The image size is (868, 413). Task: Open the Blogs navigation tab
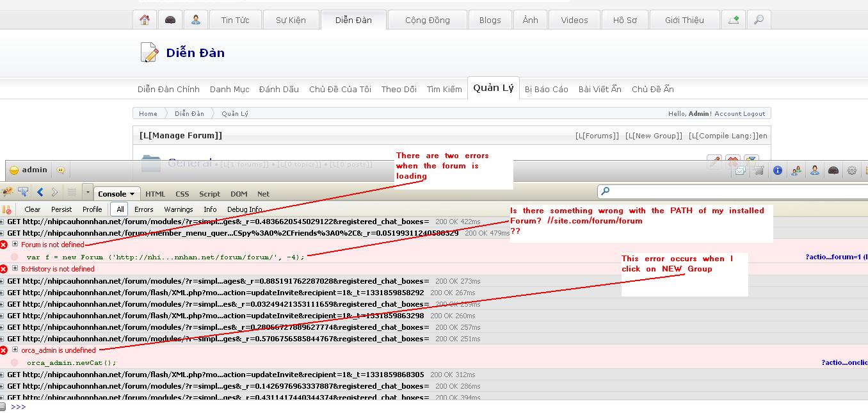pos(490,20)
